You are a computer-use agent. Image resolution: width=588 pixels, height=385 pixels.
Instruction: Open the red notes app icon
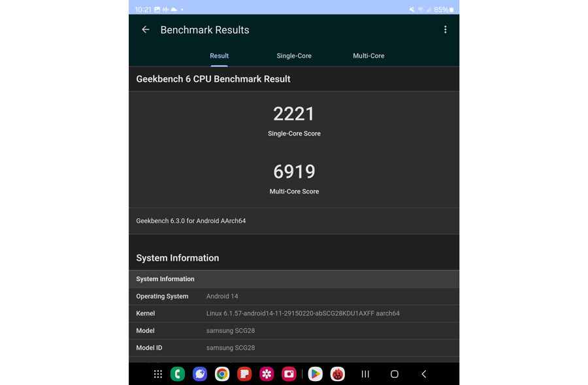pyautogui.click(x=244, y=374)
